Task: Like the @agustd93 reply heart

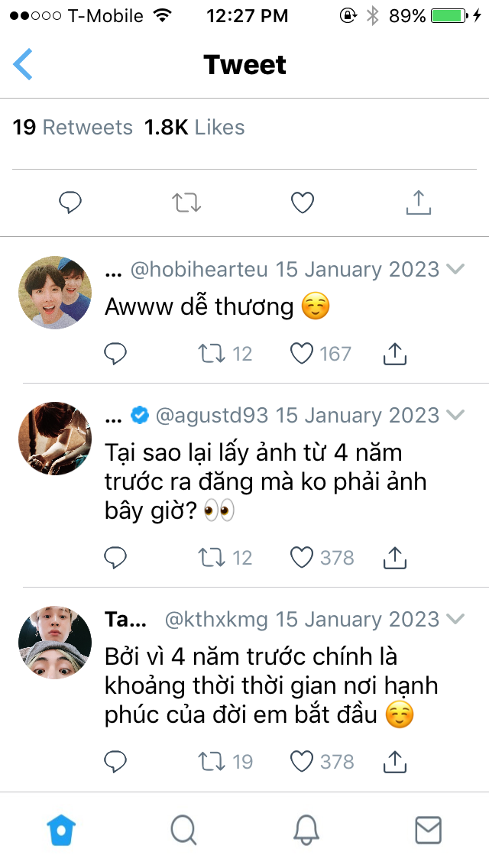Action: click(x=302, y=558)
